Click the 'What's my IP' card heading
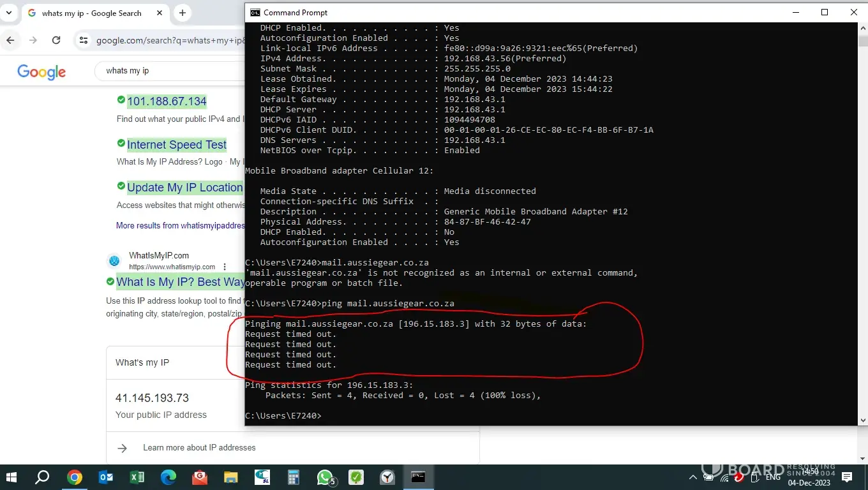This screenshot has width=868, height=490. [x=142, y=362]
